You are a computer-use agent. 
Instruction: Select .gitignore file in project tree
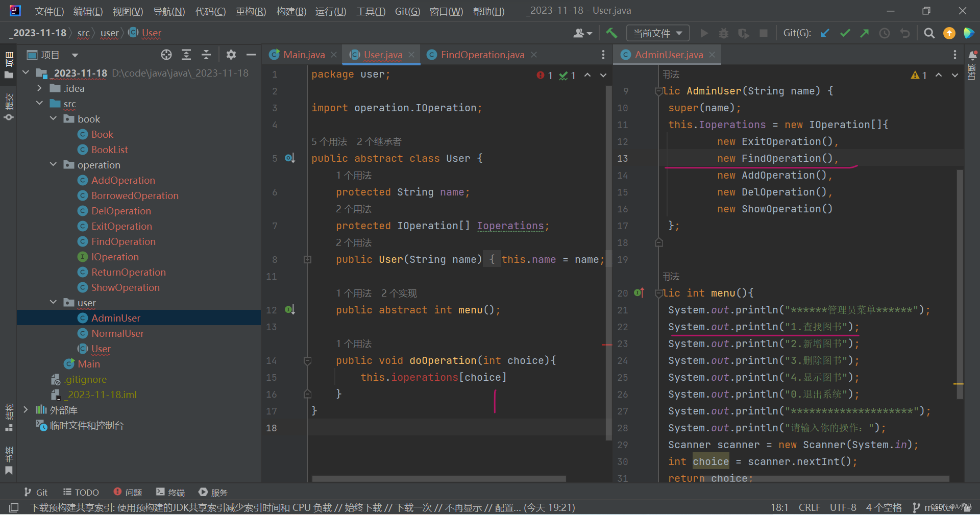tap(85, 379)
